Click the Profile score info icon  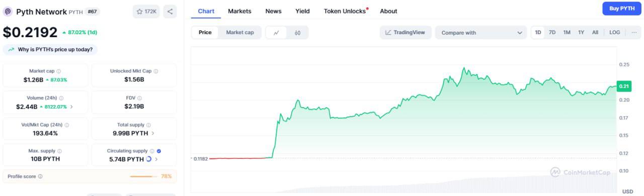40,176
